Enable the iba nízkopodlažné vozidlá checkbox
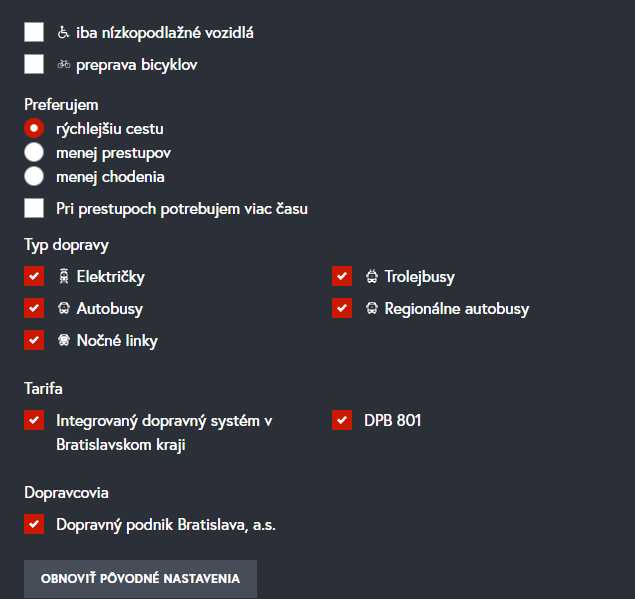635x599 pixels. click(34, 32)
